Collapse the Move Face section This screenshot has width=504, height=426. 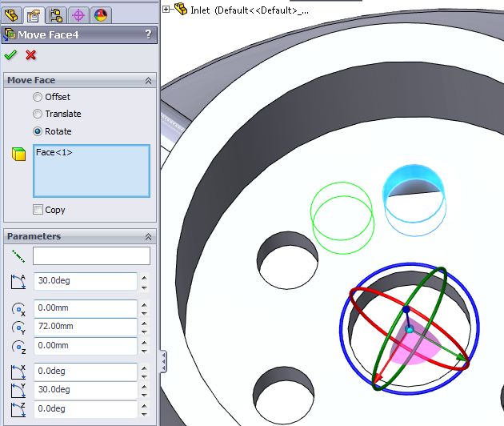coord(148,81)
